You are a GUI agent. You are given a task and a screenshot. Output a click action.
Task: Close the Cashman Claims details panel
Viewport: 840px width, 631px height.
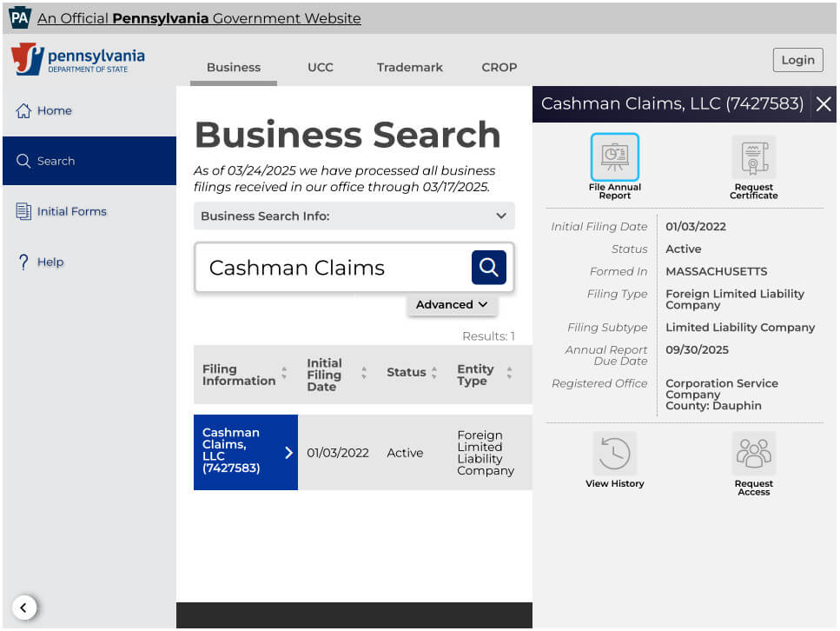(823, 104)
